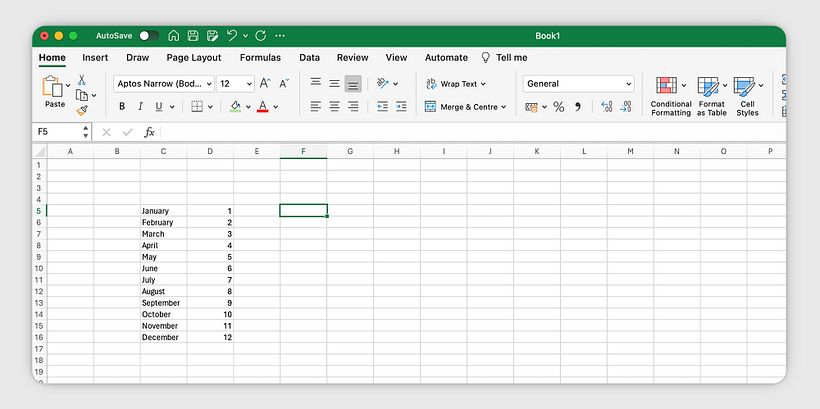Open Conditional Formatting
820x409 pixels.
[x=671, y=97]
